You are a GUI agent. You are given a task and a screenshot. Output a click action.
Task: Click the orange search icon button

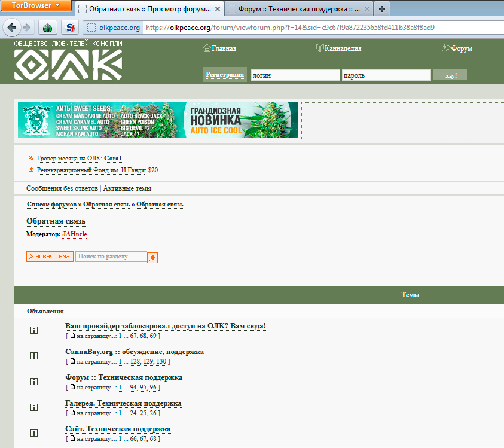(x=152, y=258)
